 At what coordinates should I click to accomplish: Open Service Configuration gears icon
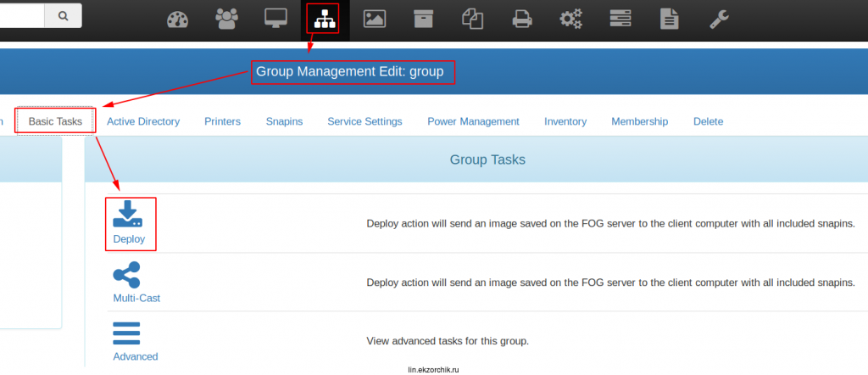(x=571, y=18)
